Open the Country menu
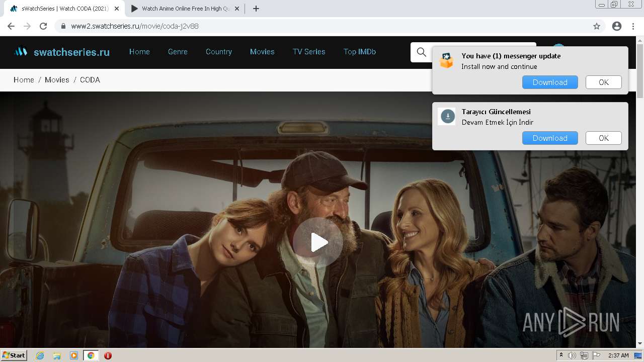This screenshot has width=644, height=362. click(219, 52)
